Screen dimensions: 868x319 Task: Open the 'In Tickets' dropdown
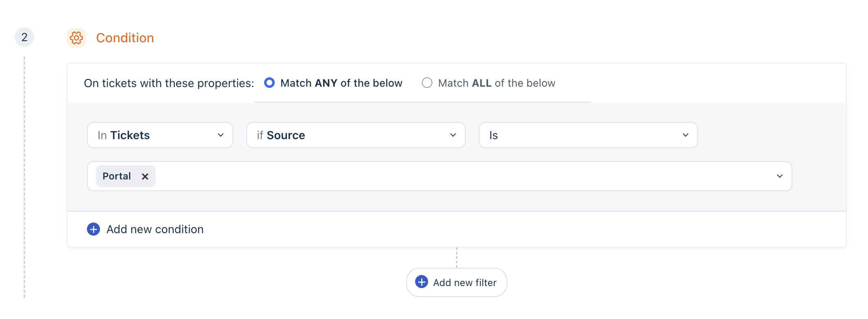click(154, 135)
